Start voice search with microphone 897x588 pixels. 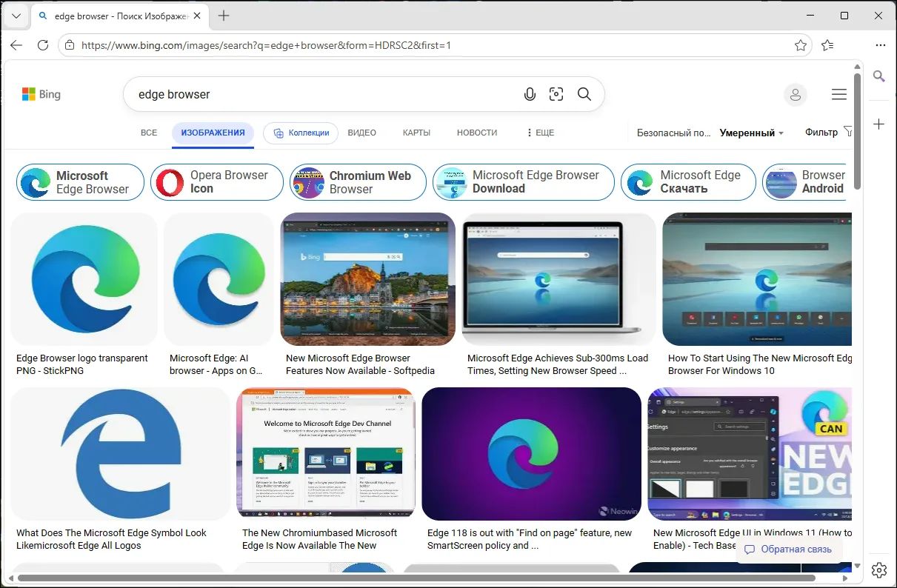click(530, 94)
